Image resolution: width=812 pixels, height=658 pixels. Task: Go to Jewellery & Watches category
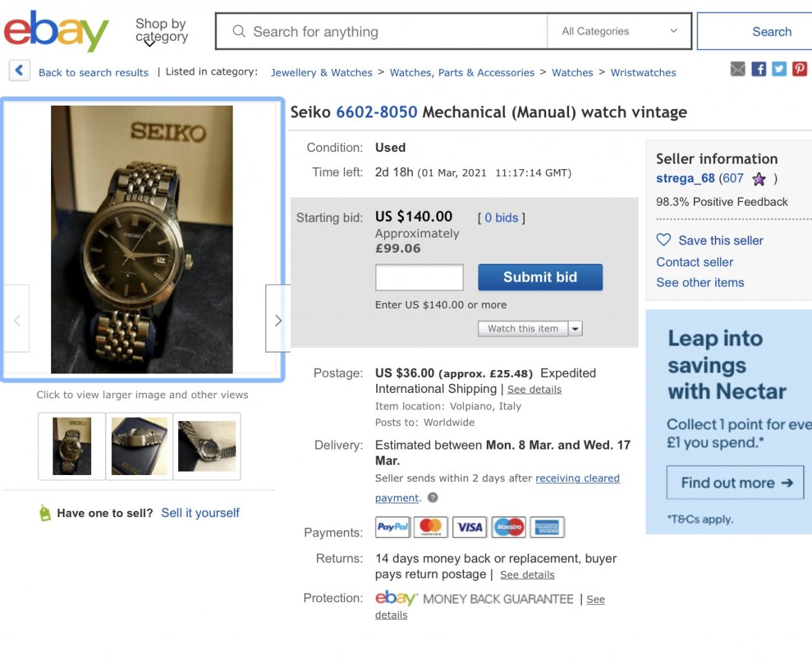tap(321, 72)
